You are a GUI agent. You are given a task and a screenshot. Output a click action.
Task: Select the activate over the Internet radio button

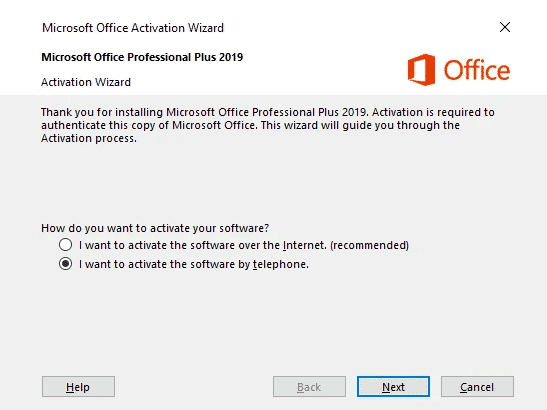[66, 245]
